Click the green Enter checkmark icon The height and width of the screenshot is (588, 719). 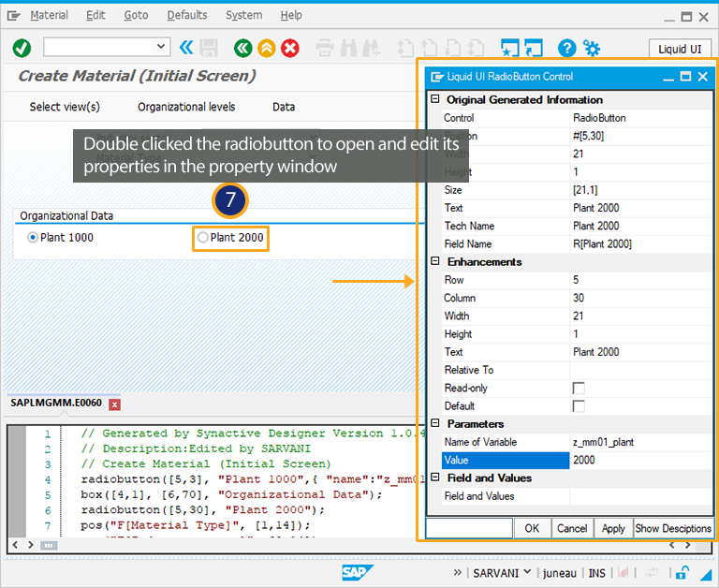[22, 48]
